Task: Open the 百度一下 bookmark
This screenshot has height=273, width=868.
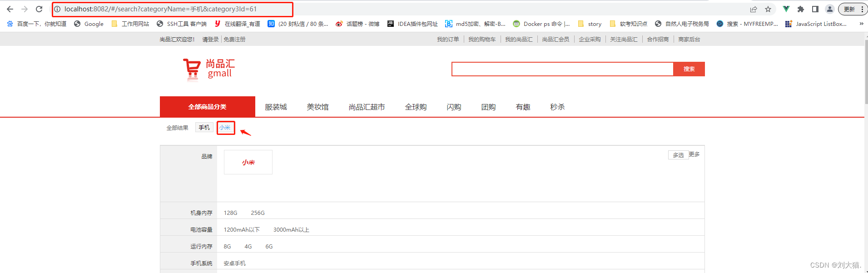Action: (x=36, y=24)
